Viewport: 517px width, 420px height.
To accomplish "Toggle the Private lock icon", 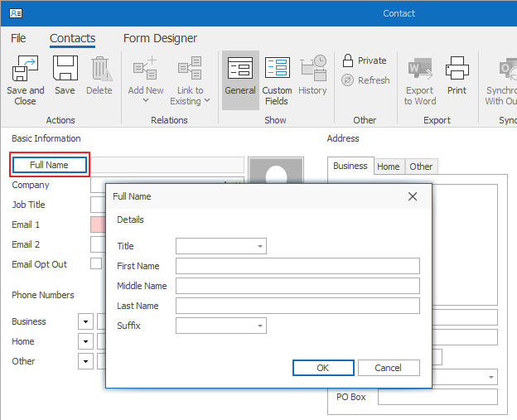I will click(x=349, y=60).
